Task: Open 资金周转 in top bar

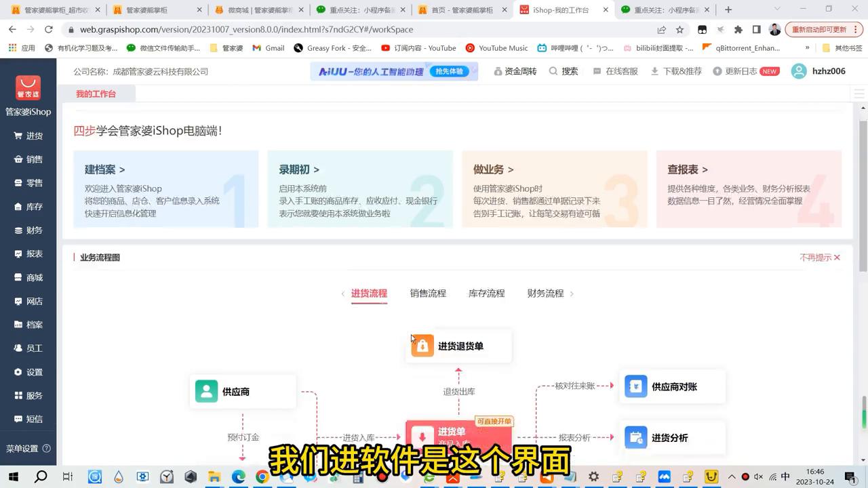Action: tap(515, 71)
